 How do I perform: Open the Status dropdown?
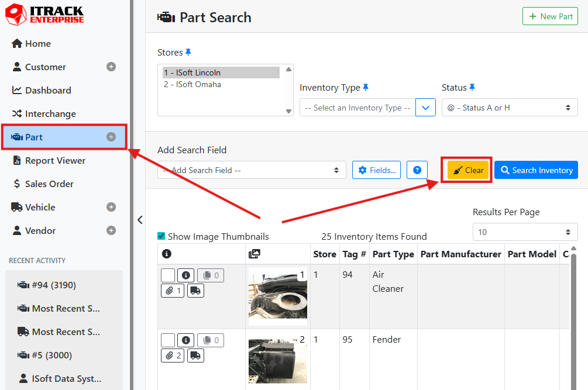pyautogui.click(x=509, y=108)
